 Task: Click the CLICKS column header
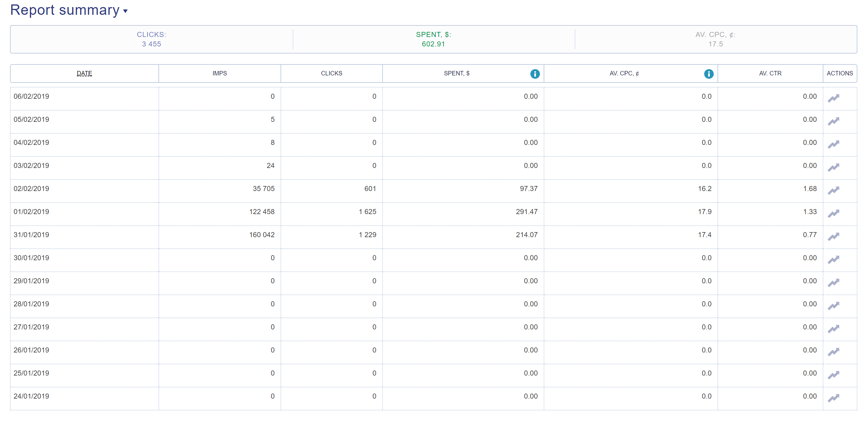[x=332, y=73]
